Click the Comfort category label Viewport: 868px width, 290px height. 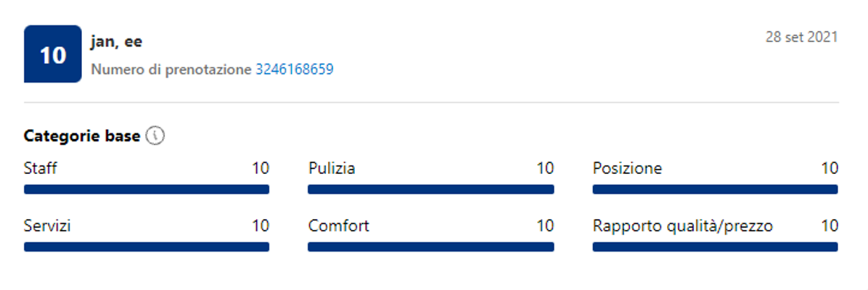click(x=338, y=226)
